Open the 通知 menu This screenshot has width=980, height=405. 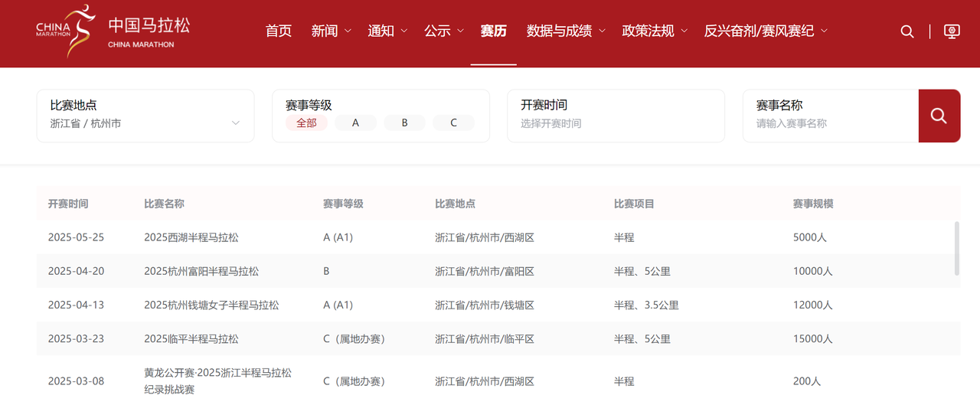tap(381, 31)
